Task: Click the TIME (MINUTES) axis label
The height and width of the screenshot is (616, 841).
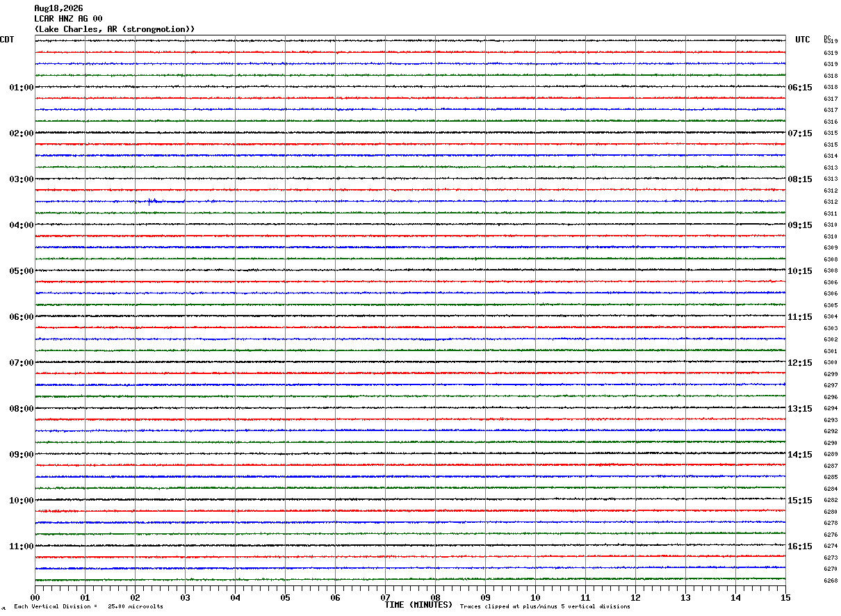Action: tap(418, 605)
